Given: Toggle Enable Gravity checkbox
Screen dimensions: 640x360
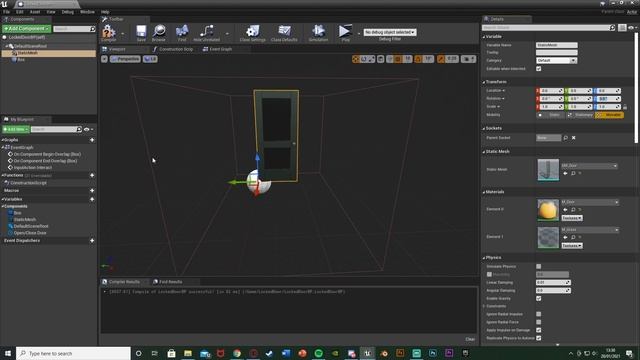Looking at the screenshot, I should click(539, 298).
